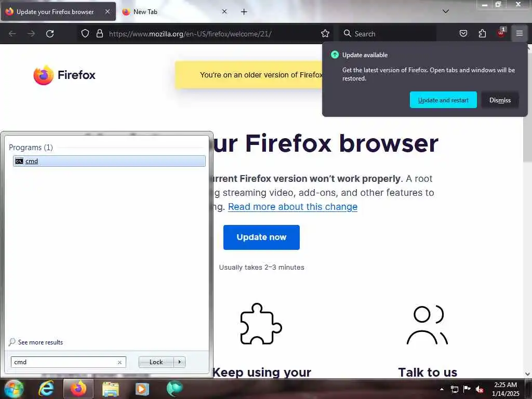Launch Internet Explorer from the taskbar

tap(46, 389)
